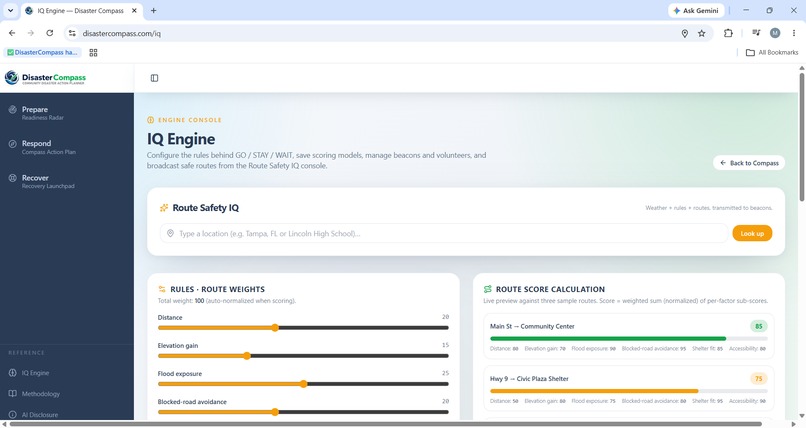
Task: Open a new browser tab
Action: [153, 10]
